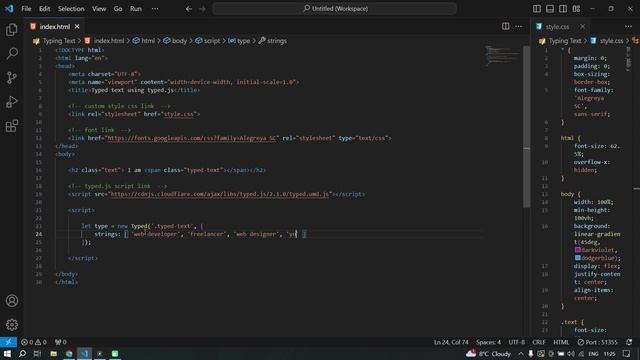Click the VS Code logo icon
This screenshot has width=640, height=360.
click(9, 9)
